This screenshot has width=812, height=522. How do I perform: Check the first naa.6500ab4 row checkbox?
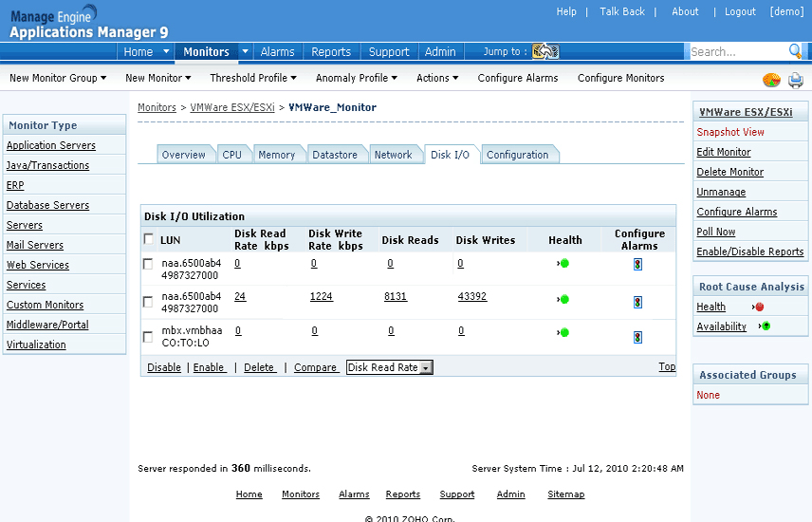click(x=148, y=264)
